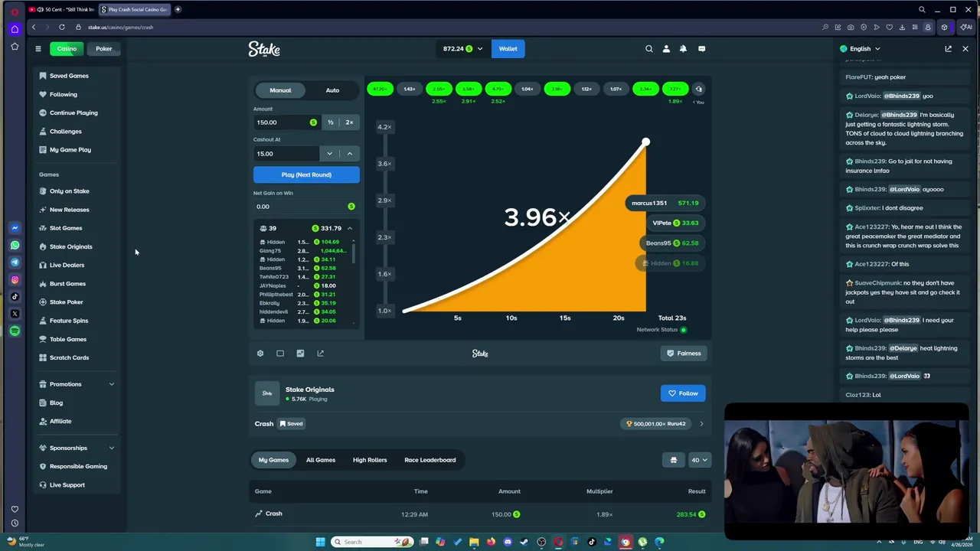Click Play (Next Round) button
Screen dimensions: 980x551
pos(306,174)
